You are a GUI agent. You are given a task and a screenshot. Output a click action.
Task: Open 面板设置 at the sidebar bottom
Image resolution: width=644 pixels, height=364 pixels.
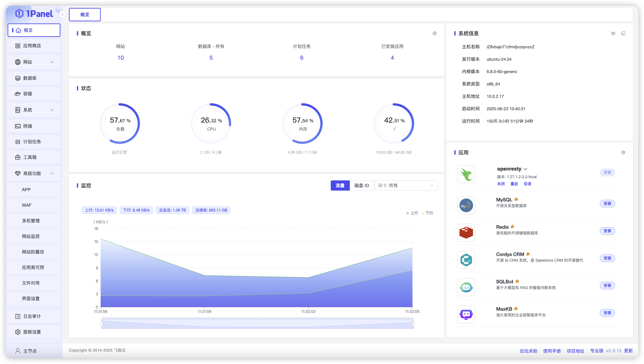point(34,332)
